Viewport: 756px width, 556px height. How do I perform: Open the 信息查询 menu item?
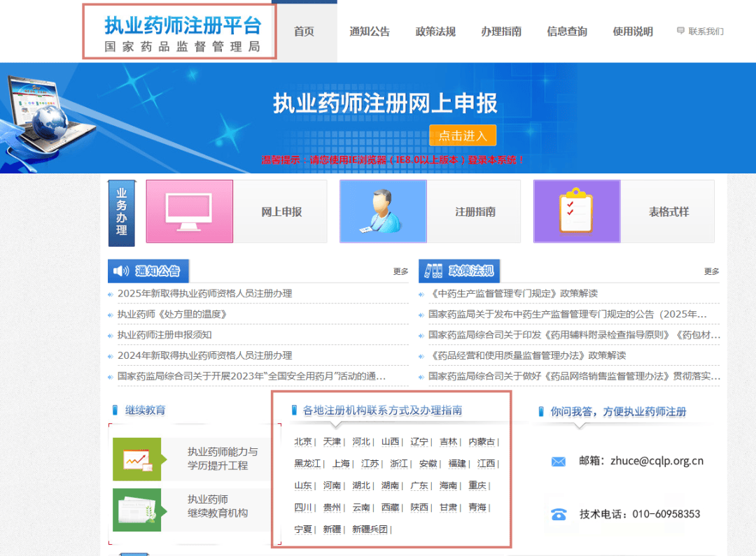pyautogui.click(x=567, y=31)
